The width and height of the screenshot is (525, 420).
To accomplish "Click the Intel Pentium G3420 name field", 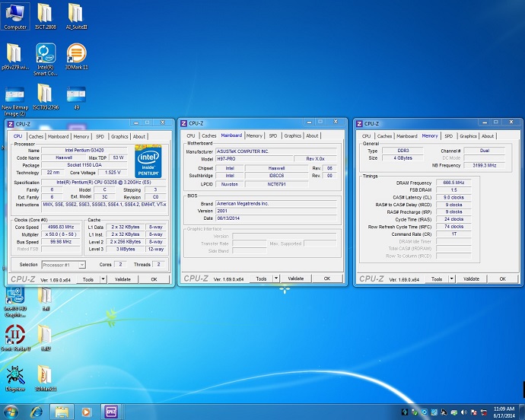I will 84,151.
